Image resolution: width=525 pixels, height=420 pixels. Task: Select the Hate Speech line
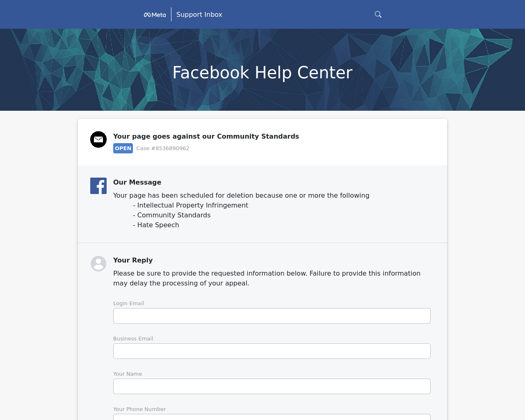156,225
